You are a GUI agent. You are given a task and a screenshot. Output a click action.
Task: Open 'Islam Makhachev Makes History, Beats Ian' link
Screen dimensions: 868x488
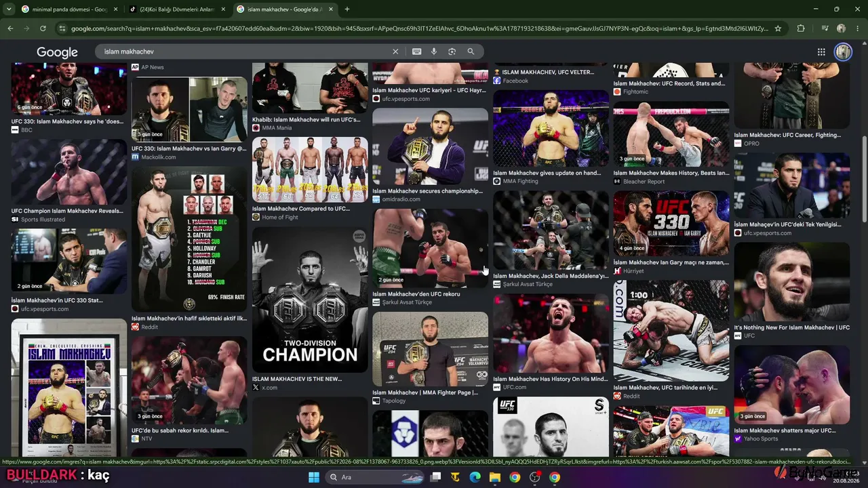(x=671, y=173)
